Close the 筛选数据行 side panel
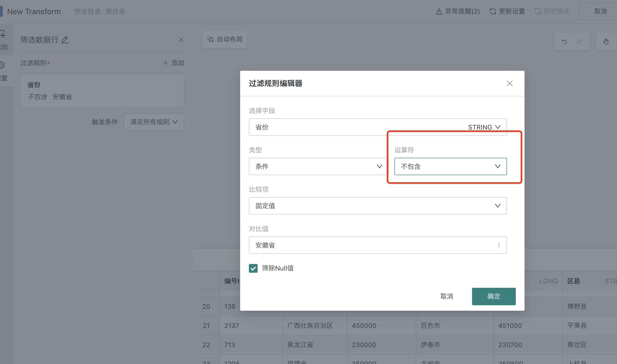The height and width of the screenshot is (364, 617). (x=181, y=40)
